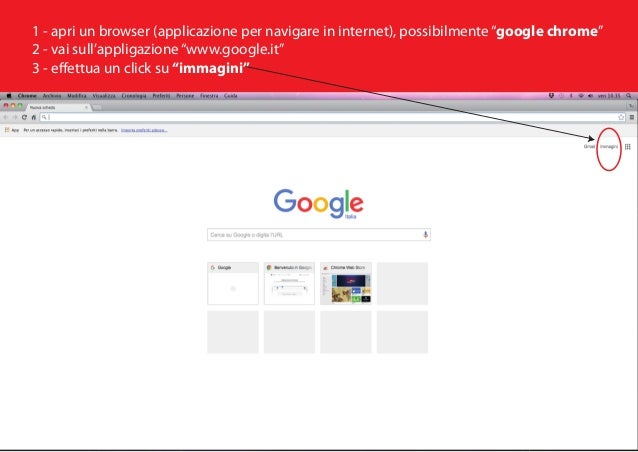Open the Chrome Web Store thumbnail
638x452 pixels.
coord(346,284)
